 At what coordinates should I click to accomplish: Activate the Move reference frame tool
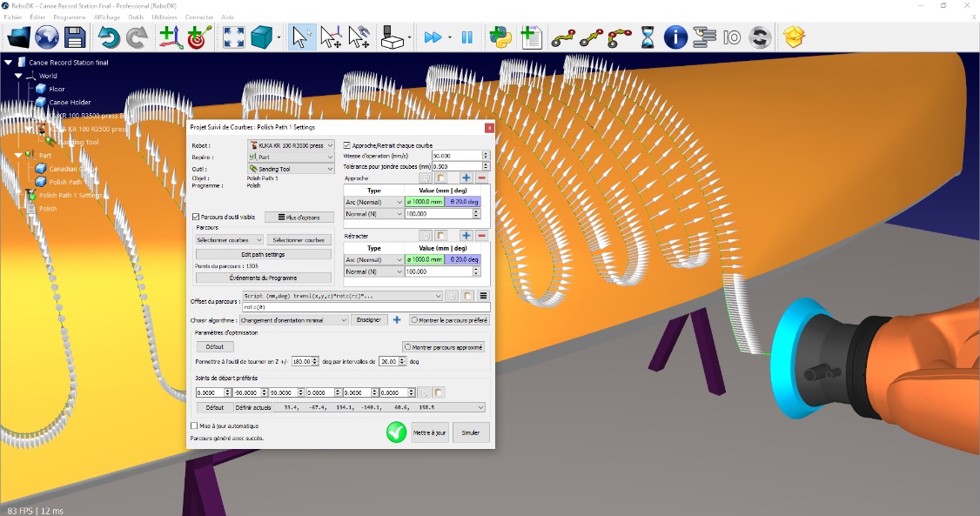[x=331, y=37]
